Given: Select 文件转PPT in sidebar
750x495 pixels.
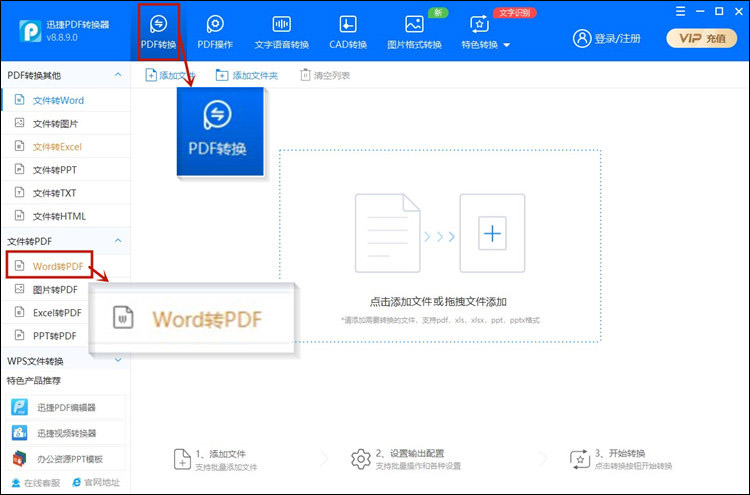Looking at the screenshot, I should (x=66, y=169).
